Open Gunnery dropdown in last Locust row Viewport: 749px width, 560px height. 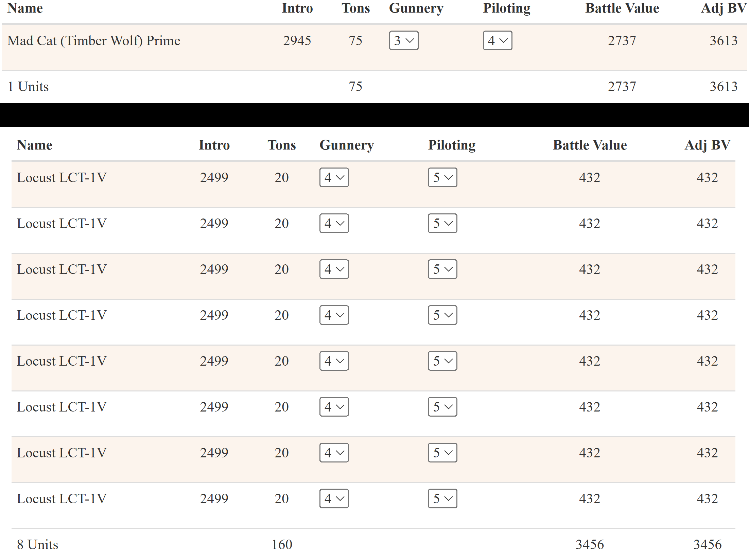tap(334, 498)
